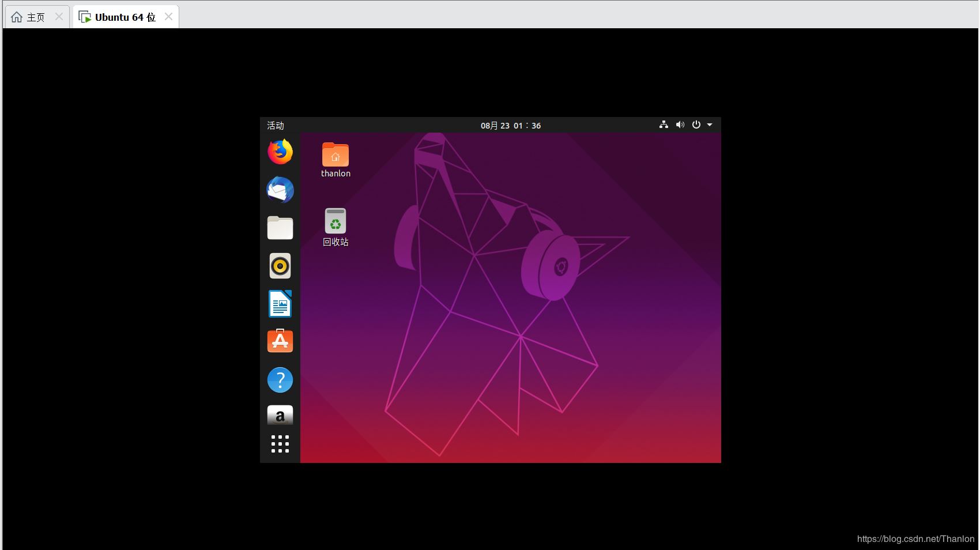This screenshot has height=550, width=980.
Task: Open Firefox browser from the dock
Action: (x=280, y=152)
